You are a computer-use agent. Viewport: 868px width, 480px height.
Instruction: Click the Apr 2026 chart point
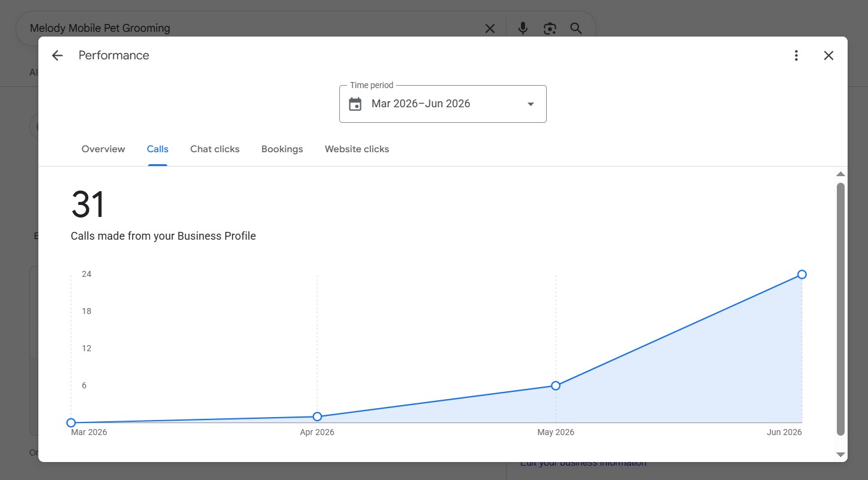(x=317, y=416)
